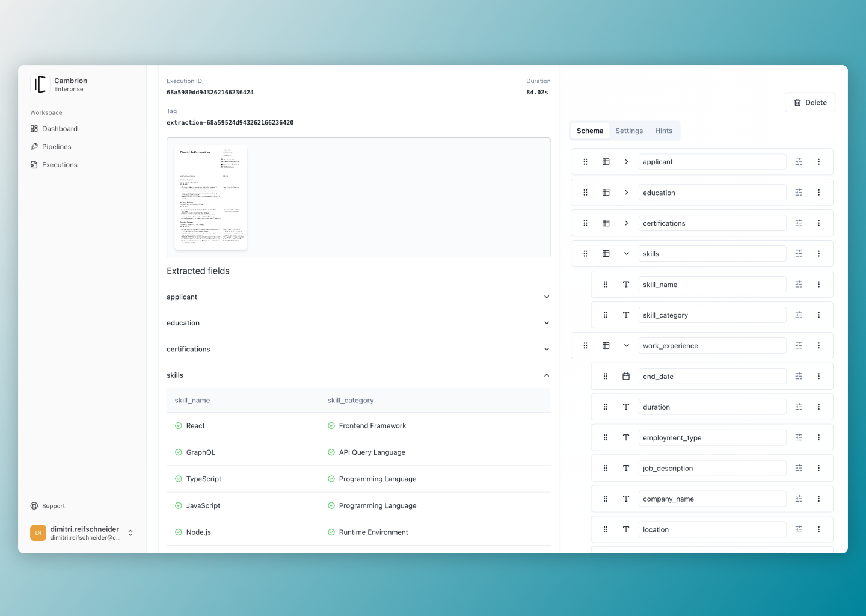Screen dimensions: 866x616
Task: Open account switcher for dimitri.reifschneider
Action: 131,533
